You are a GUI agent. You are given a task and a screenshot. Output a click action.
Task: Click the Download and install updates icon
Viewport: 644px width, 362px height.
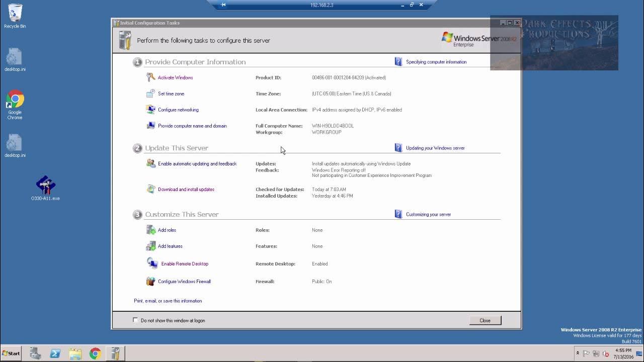tap(150, 189)
